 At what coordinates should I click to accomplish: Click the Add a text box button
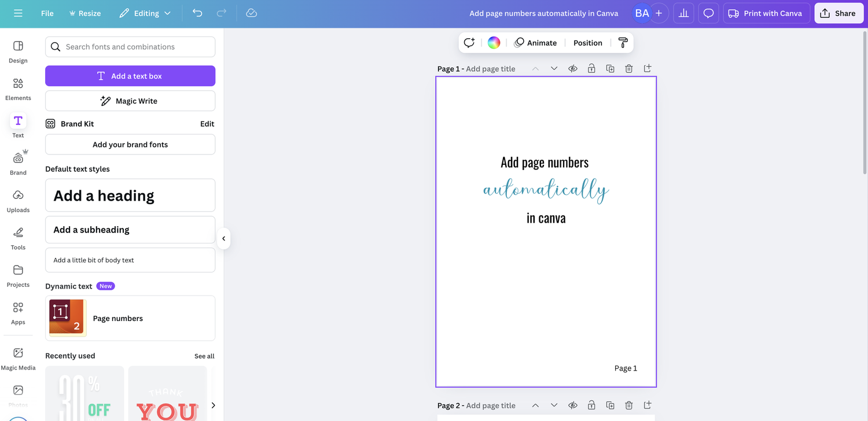(130, 76)
